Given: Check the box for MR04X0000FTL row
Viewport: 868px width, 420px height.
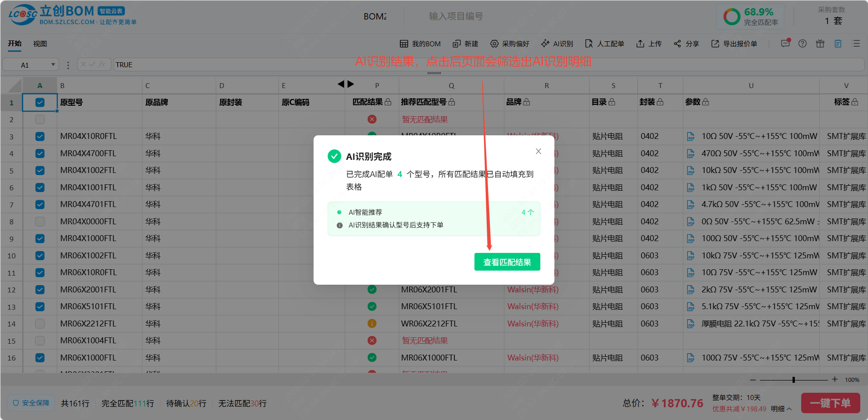Looking at the screenshot, I should point(40,222).
